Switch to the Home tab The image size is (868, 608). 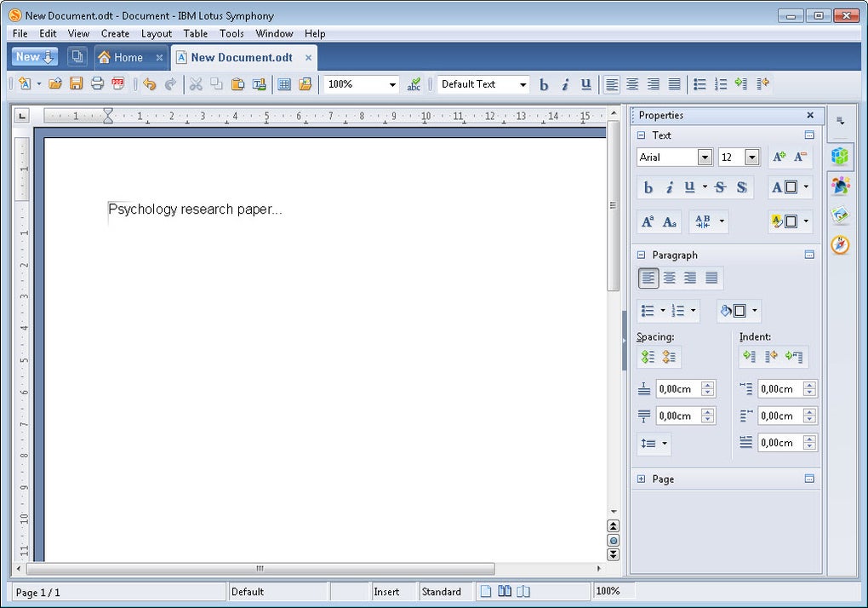click(128, 58)
